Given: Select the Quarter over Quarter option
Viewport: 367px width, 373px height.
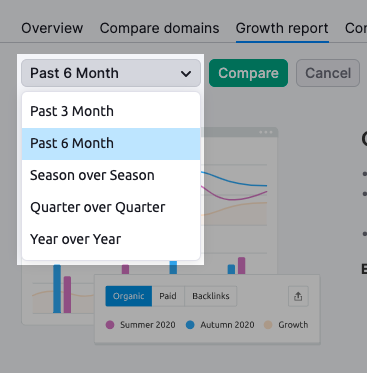Looking at the screenshot, I should (x=111, y=207).
